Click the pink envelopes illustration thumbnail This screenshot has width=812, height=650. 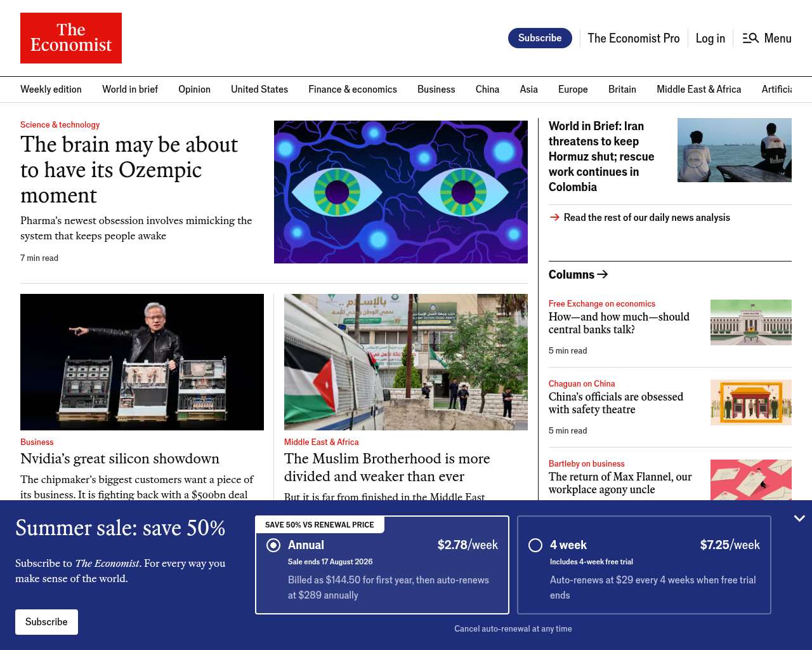[x=751, y=480]
